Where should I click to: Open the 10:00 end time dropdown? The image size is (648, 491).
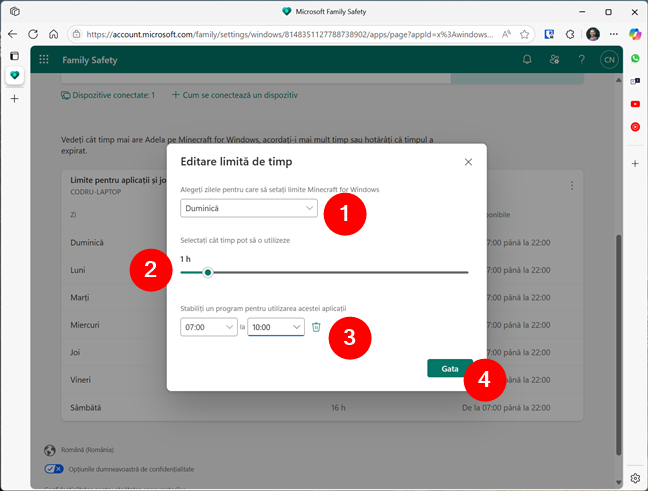coord(276,327)
